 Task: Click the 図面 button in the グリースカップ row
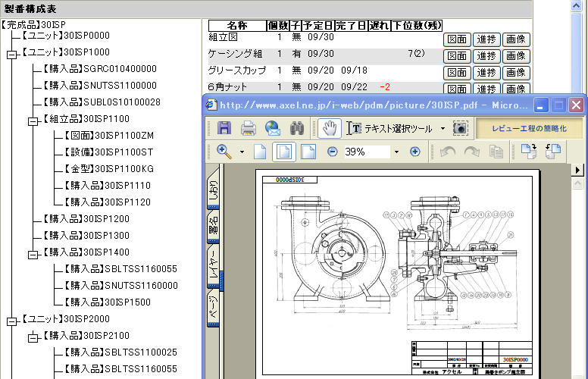pyautogui.click(x=457, y=73)
